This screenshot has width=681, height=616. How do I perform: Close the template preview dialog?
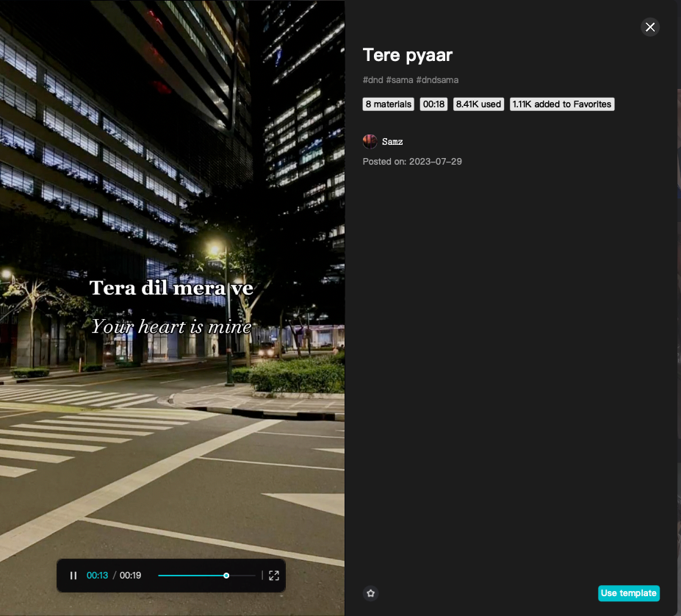click(650, 27)
